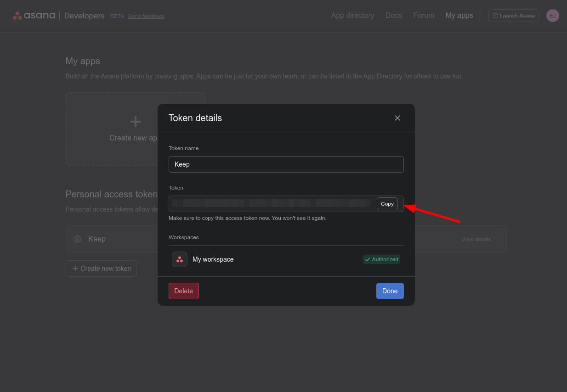Click the Asana logo in header
The image size is (567, 392).
34,16
